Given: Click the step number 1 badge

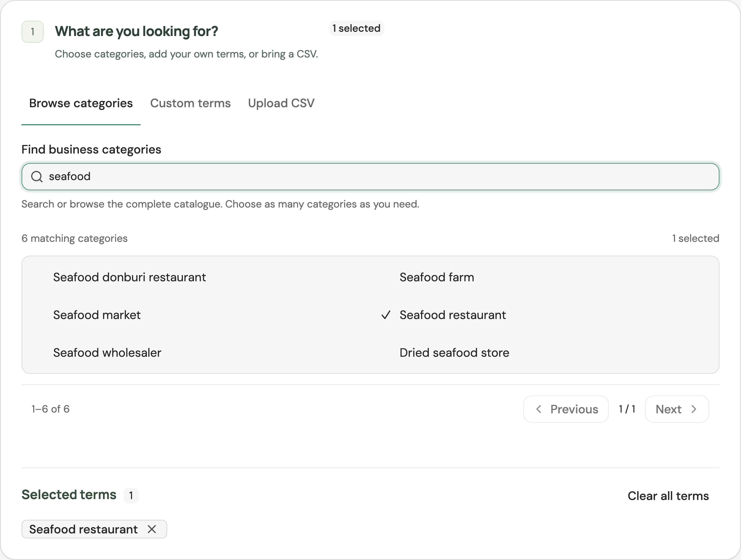Looking at the screenshot, I should pyautogui.click(x=33, y=32).
